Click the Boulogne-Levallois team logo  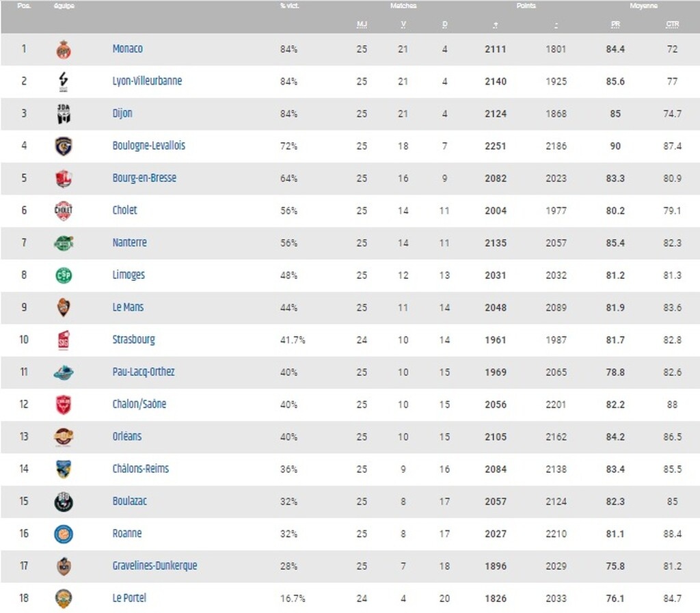click(64, 146)
